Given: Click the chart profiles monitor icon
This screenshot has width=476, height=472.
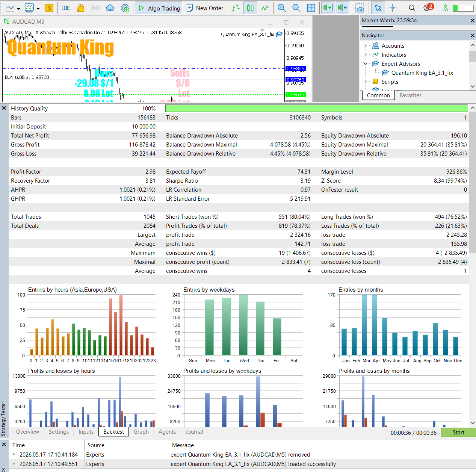Looking at the screenshot, I should [29, 8].
